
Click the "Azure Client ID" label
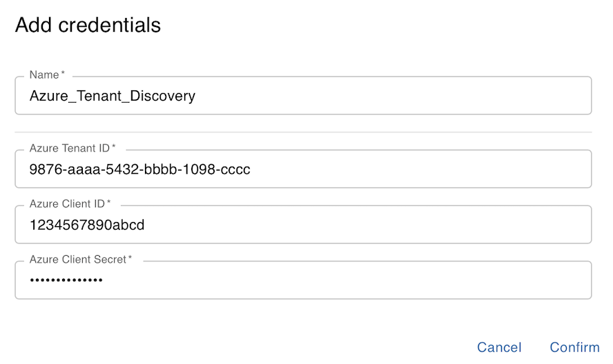(66, 204)
